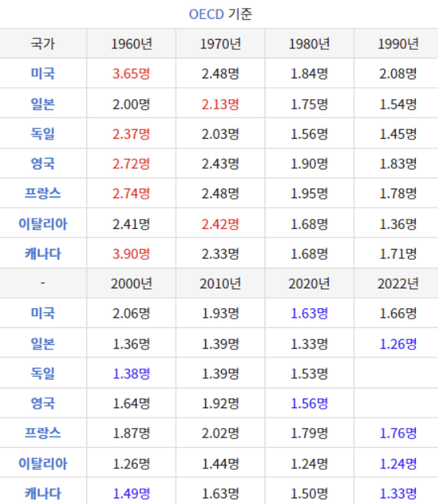Select the 2.02명 cell
The width and height of the screenshot is (438, 504).
pyautogui.click(x=220, y=433)
